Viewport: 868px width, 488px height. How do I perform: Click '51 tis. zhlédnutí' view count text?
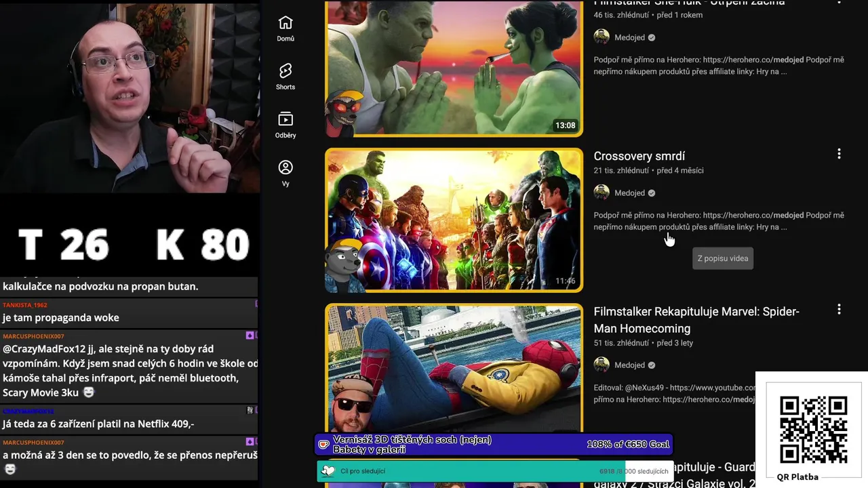click(621, 343)
